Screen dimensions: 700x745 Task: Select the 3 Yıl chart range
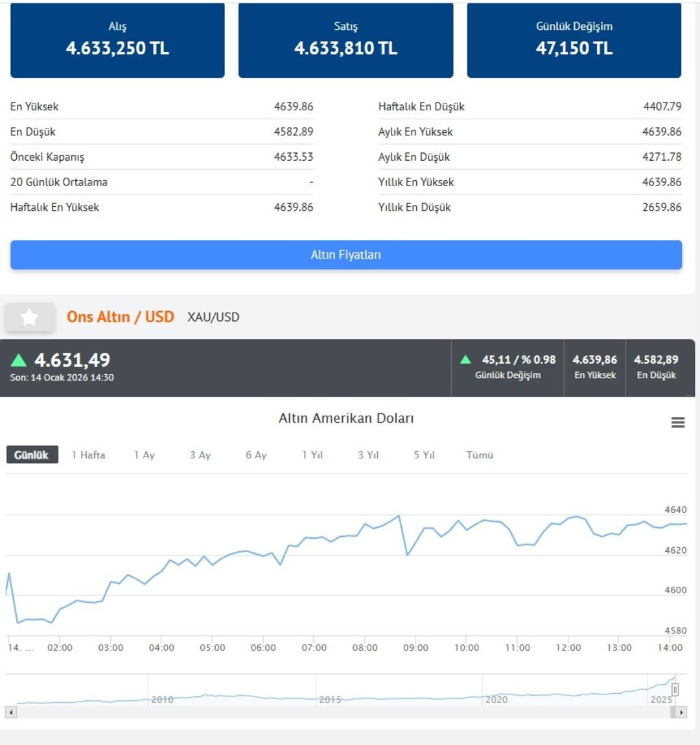pyautogui.click(x=368, y=455)
